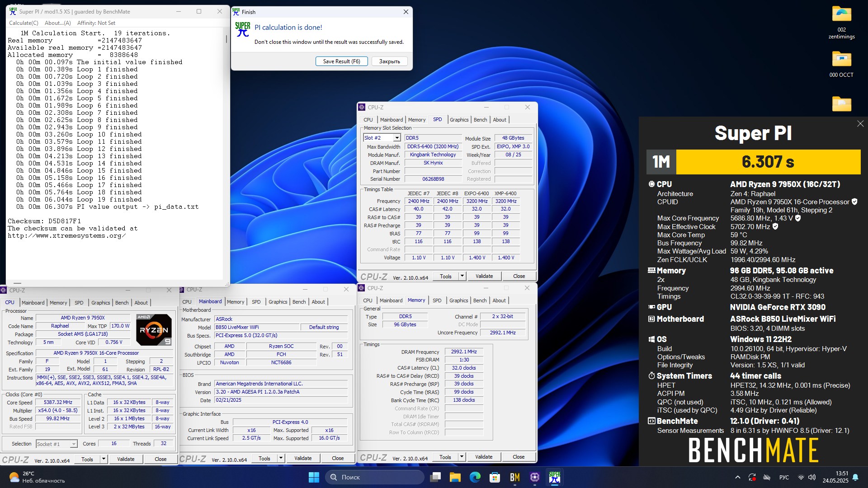
Task: Open the Windows Start menu
Action: 314,477
